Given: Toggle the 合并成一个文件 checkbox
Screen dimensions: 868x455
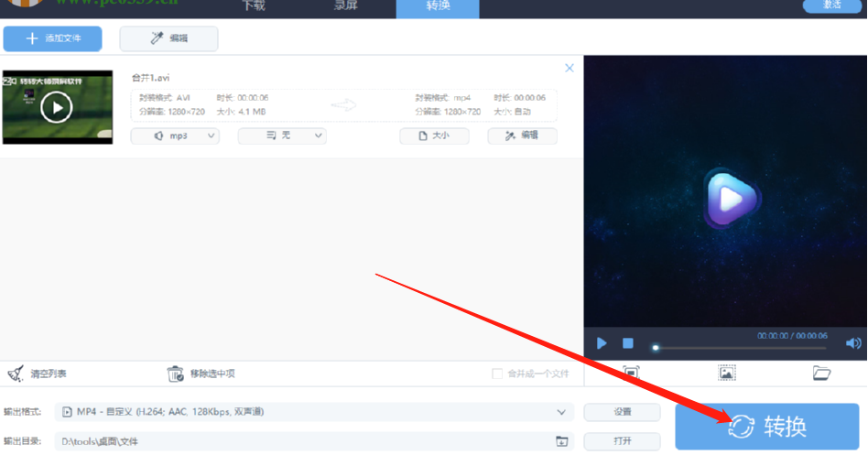Looking at the screenshot, I should [x=497, y=374].
